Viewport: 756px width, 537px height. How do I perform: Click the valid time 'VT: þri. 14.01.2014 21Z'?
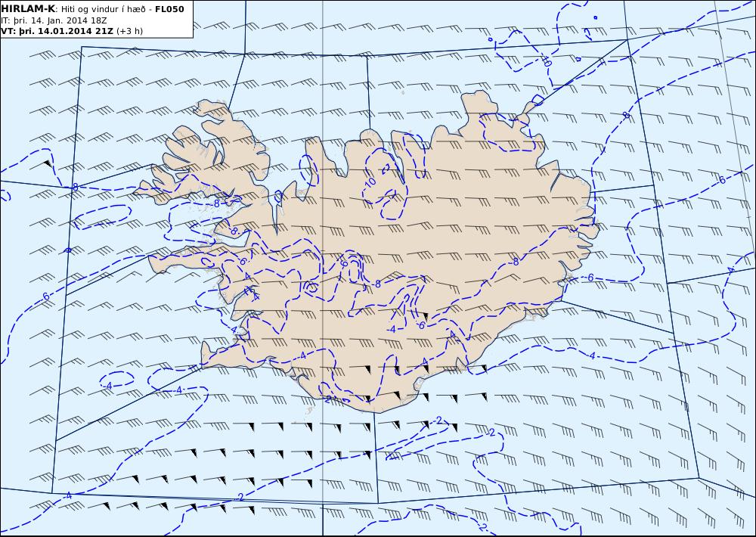(57, 31)
